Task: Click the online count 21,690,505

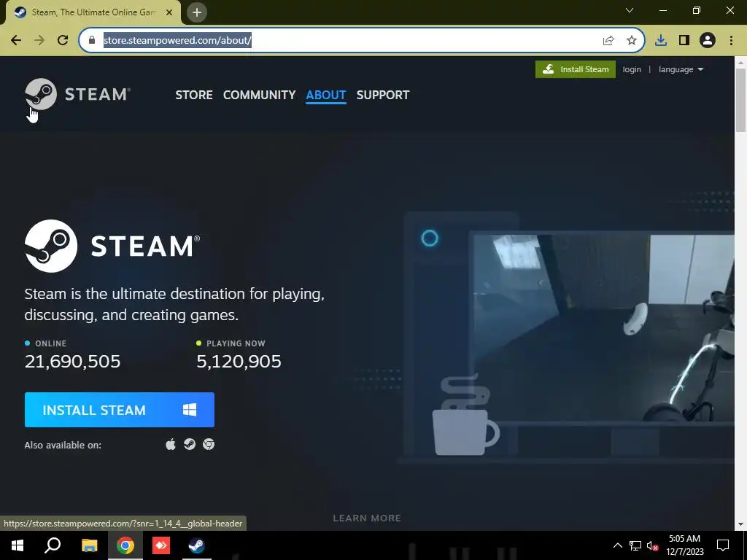Action: pos(72,362)
